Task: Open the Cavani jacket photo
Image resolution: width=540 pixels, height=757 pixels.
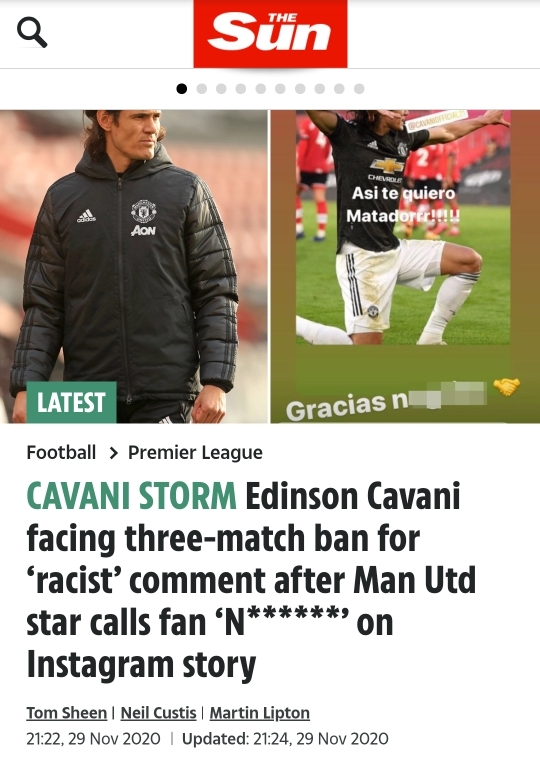Action: pos(133,266)
